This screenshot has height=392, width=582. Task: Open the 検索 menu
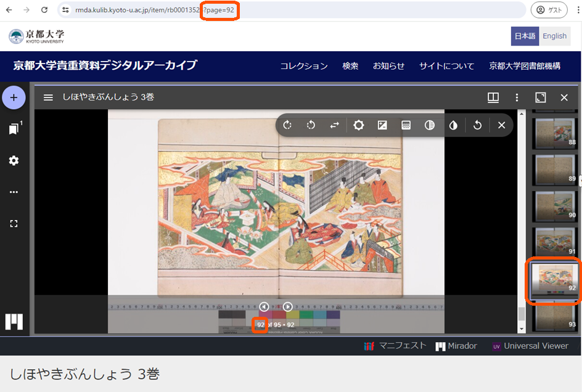[x=350, y=66]
